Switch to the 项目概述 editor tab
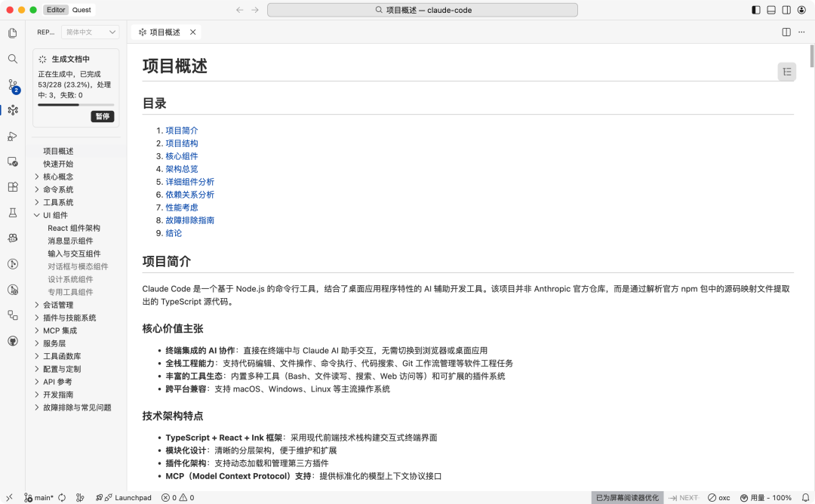The width and height of the screenshot is (815, 504). [x=163, y=32]
